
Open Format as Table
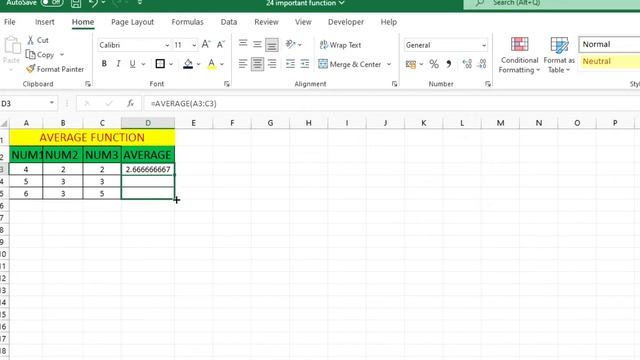tap(559, 55)
